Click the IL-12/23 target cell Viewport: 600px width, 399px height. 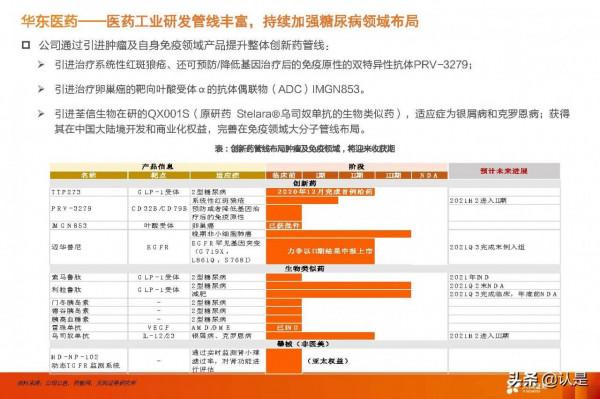(159, 336)
